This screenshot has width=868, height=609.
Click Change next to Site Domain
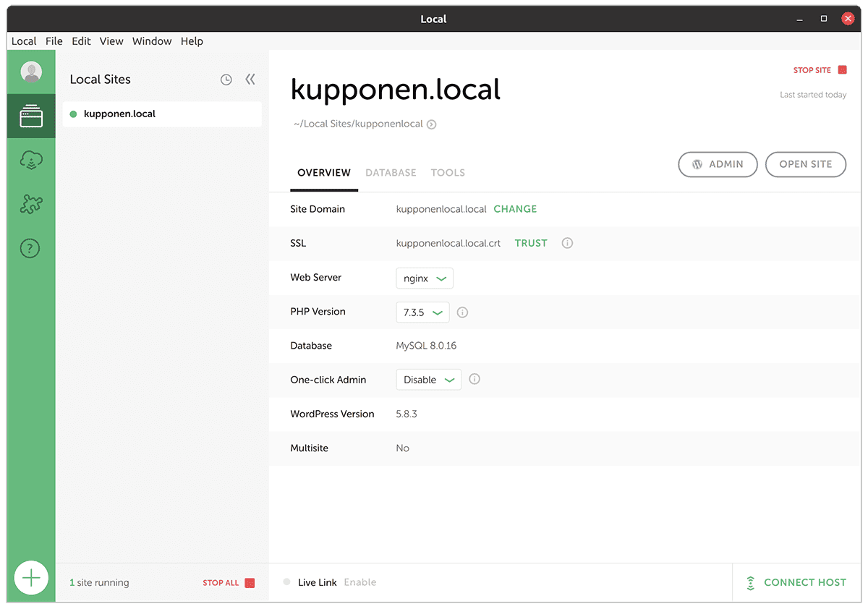[x=515, y=209]
